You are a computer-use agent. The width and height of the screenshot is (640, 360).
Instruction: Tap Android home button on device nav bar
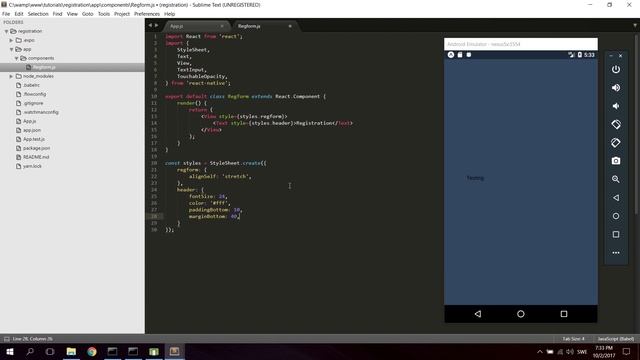pos(521,314)
